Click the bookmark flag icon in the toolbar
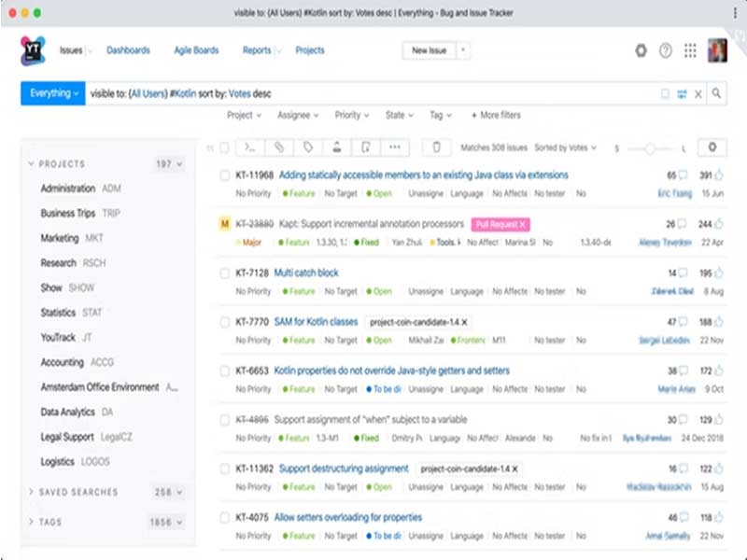 click(367, 147)
